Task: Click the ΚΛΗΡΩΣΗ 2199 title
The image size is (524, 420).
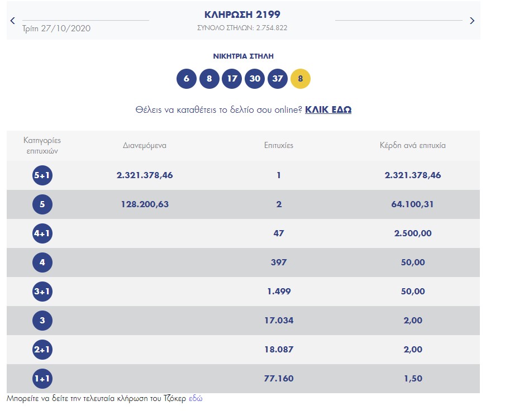Action: pyautogui.click(x=242, y=13)
